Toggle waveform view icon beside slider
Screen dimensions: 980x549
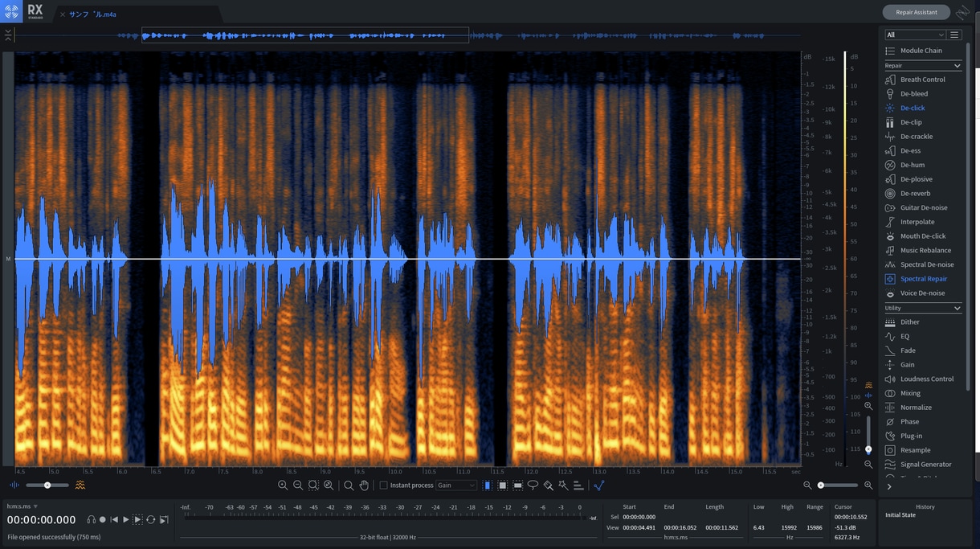pyautogui.click(x=14, y=485)
